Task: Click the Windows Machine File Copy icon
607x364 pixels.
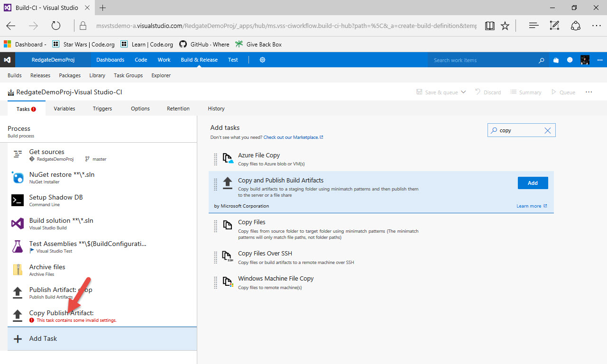Action: pyautogui.click(x=228, y=282)
